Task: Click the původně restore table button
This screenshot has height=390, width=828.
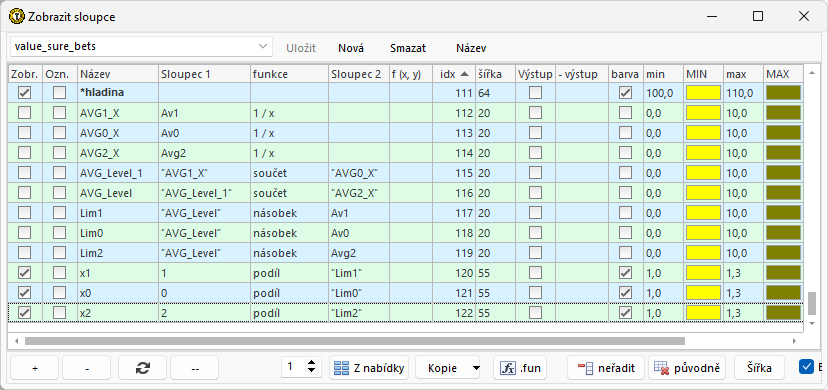Action: 688,368
